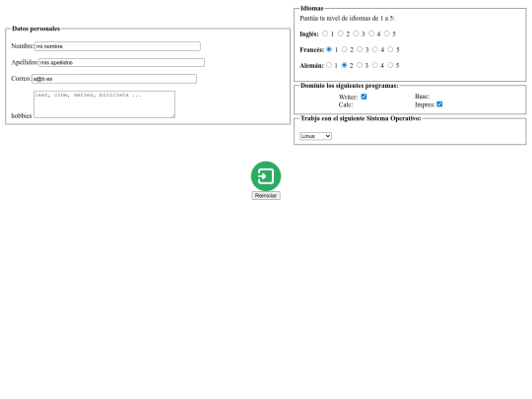Image resolution: width=532 pixels, height=399 pixels.
Task: Click the "Inglés:" label
Action: 309,33
